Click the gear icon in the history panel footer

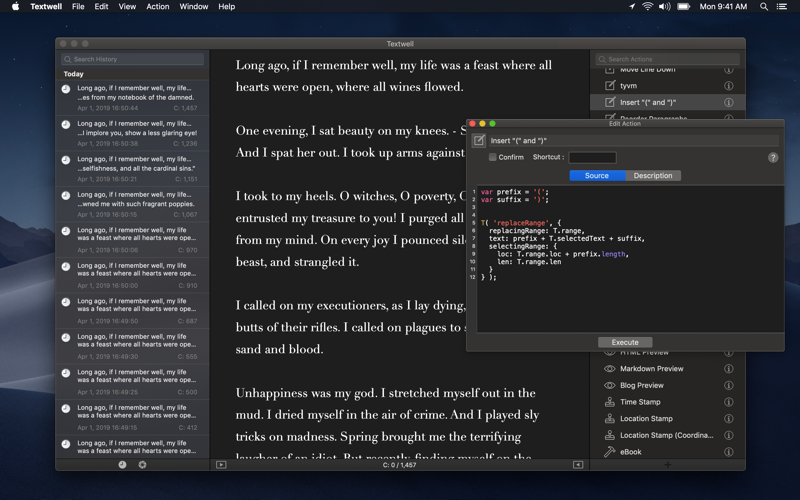coord(142,465)
